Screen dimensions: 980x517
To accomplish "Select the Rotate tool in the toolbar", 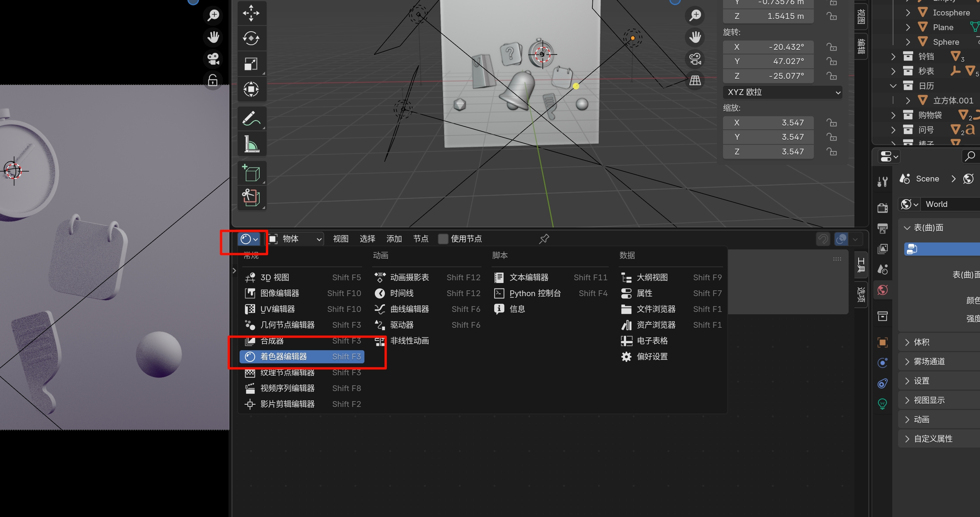I will coord(251,38).
